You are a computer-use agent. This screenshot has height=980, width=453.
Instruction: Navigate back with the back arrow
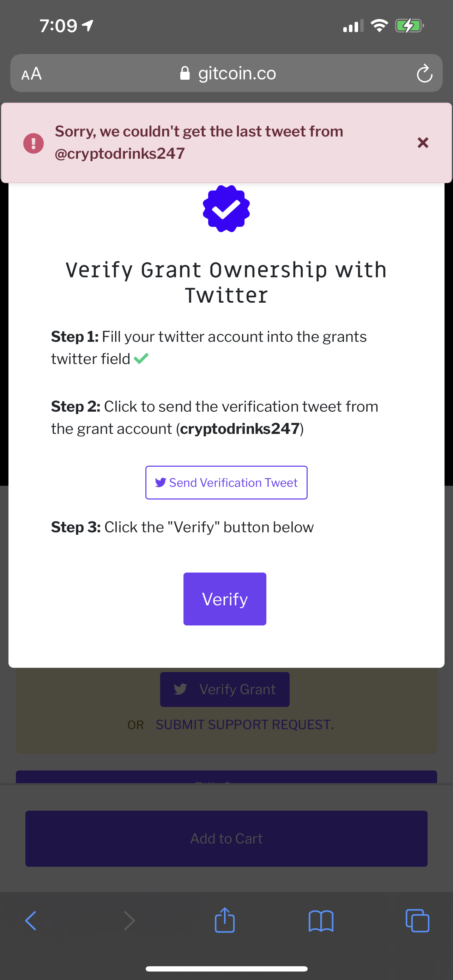[31, 920]
